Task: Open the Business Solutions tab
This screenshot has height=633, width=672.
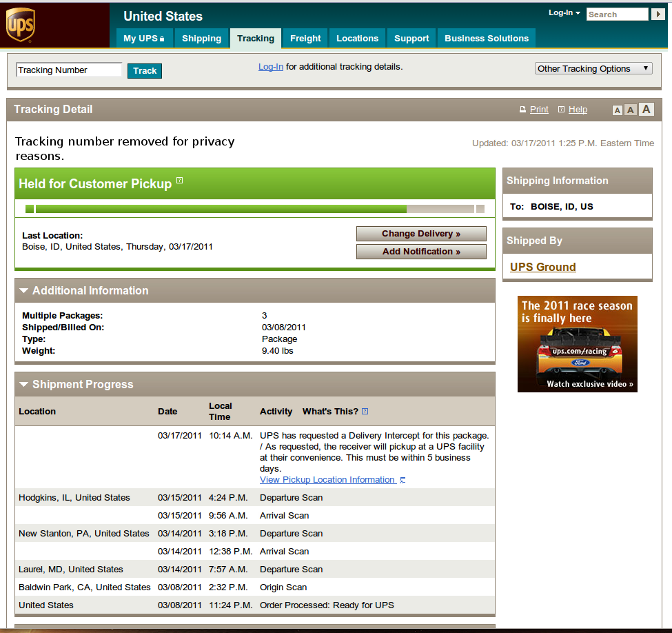Action: pyautogui.click(x=487, y=38)
